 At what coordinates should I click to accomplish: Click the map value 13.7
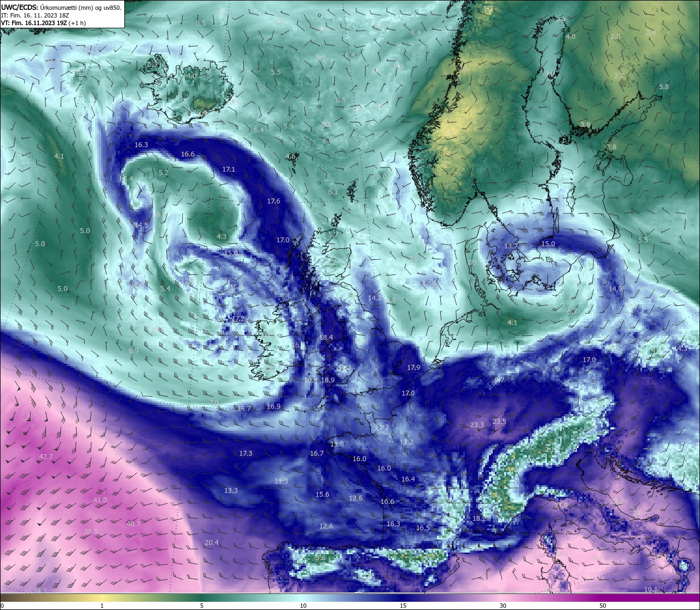(x=511, y=246)
